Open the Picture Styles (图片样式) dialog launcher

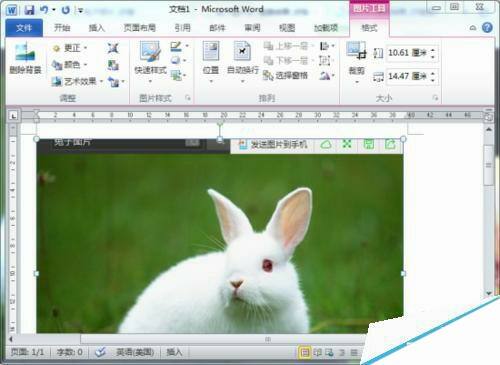(x=188, y=98)
